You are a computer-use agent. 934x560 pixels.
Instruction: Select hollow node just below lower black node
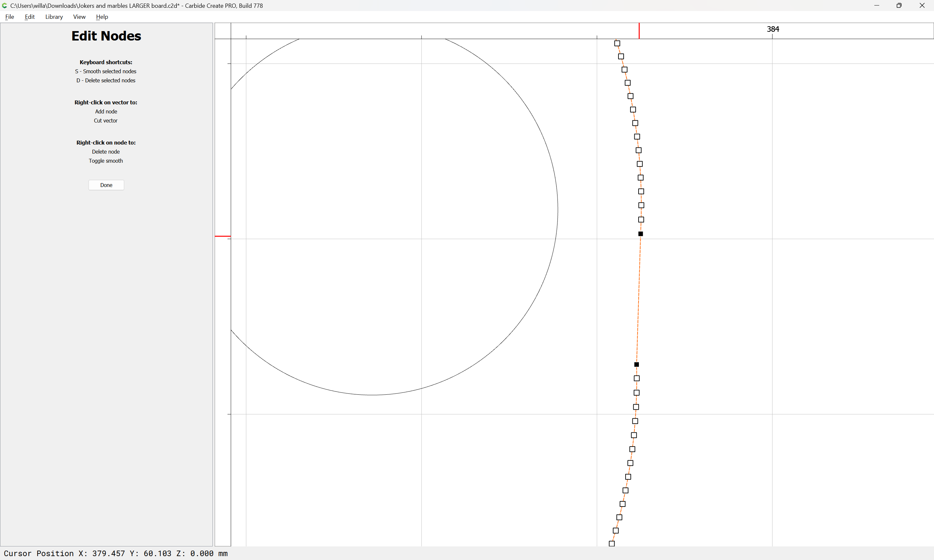637,379
